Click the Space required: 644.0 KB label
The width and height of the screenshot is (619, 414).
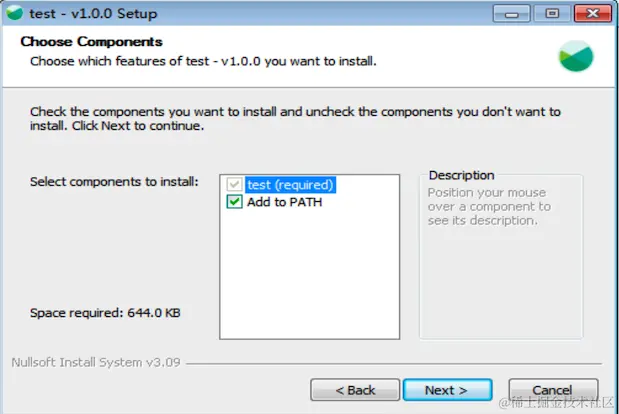[105, 313]
